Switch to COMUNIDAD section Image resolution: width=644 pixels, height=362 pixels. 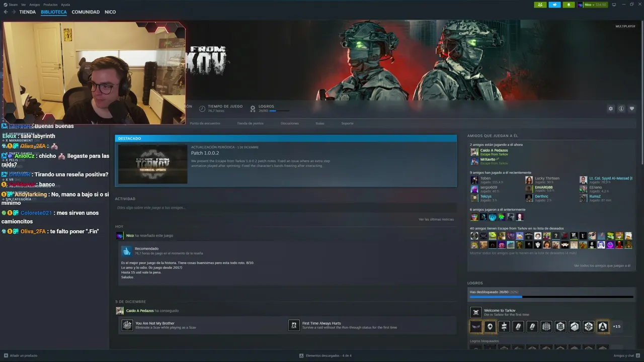point(86,12)
